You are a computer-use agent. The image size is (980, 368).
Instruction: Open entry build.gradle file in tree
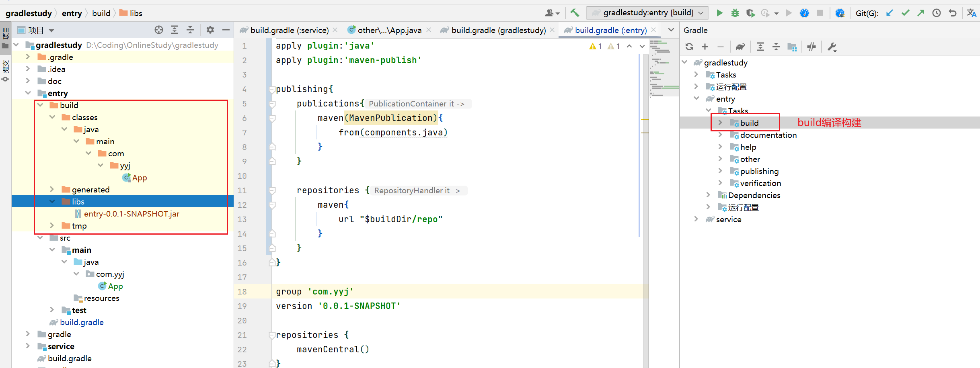pos(82,322)
